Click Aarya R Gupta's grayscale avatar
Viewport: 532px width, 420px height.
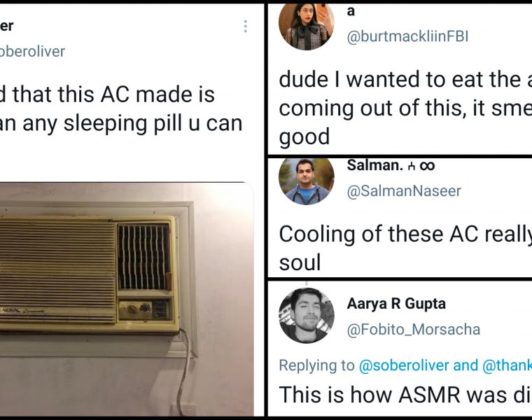click(307, 316)
